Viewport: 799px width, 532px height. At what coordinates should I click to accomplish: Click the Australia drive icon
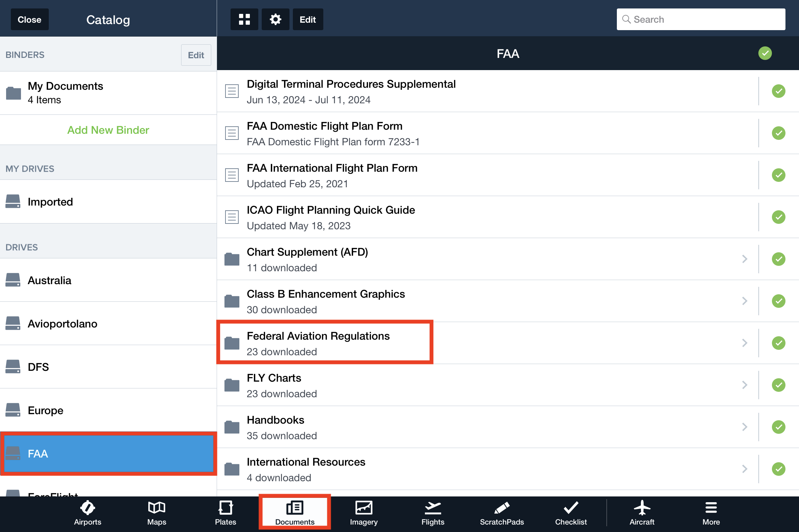(x=13, y=280)
